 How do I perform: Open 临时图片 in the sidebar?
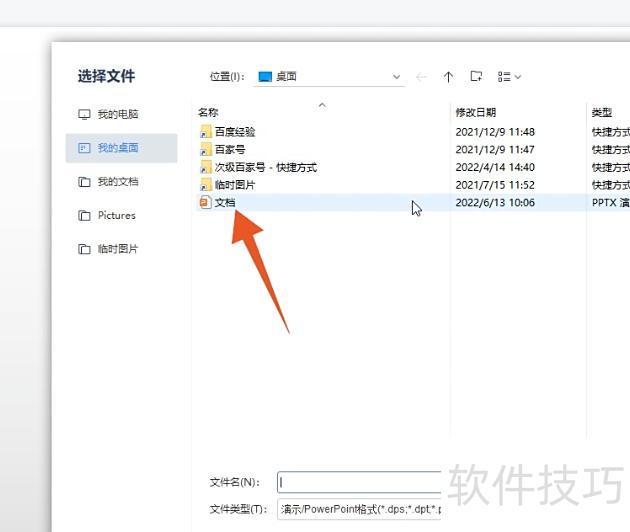[121, 249]
